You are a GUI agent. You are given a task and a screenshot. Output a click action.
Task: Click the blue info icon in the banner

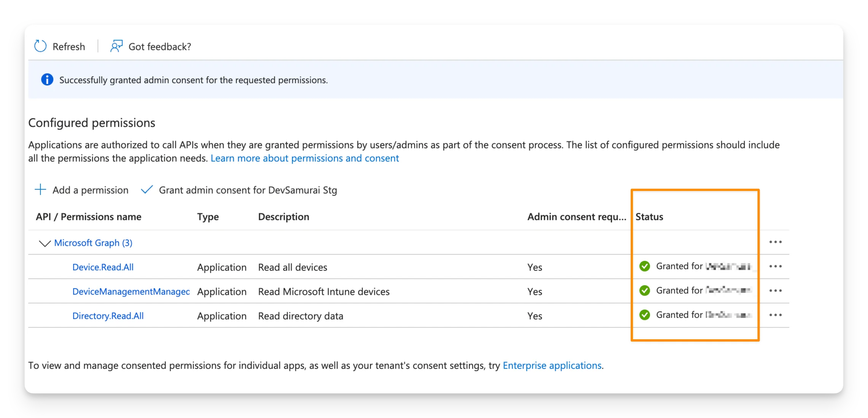pyautogui.click(x=47, y=79)
